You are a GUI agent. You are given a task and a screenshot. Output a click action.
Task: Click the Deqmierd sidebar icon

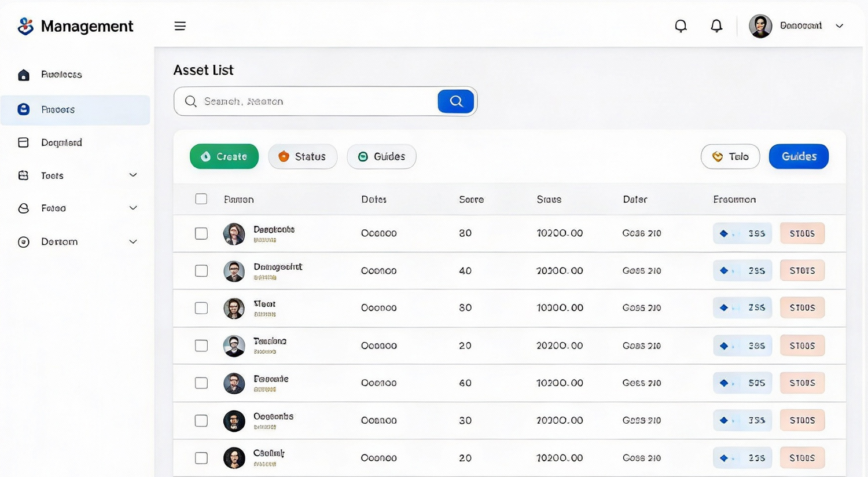click(x=24, y=142)
